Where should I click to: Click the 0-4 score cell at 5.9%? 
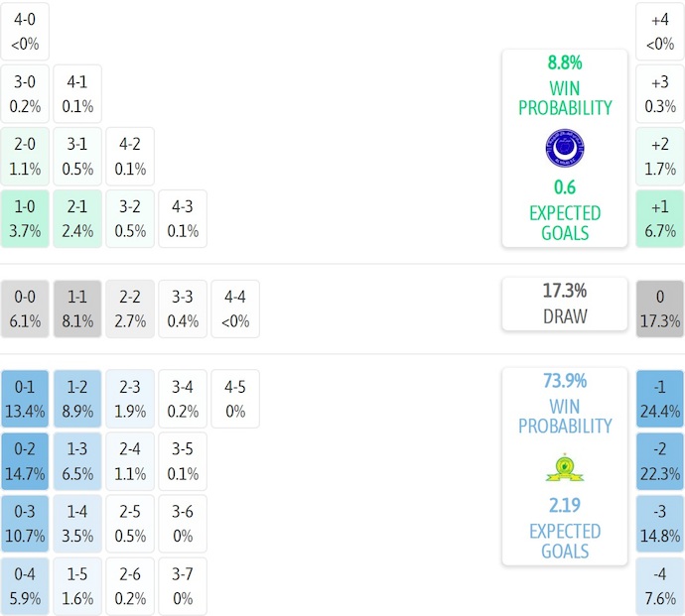tap(25, 586)
